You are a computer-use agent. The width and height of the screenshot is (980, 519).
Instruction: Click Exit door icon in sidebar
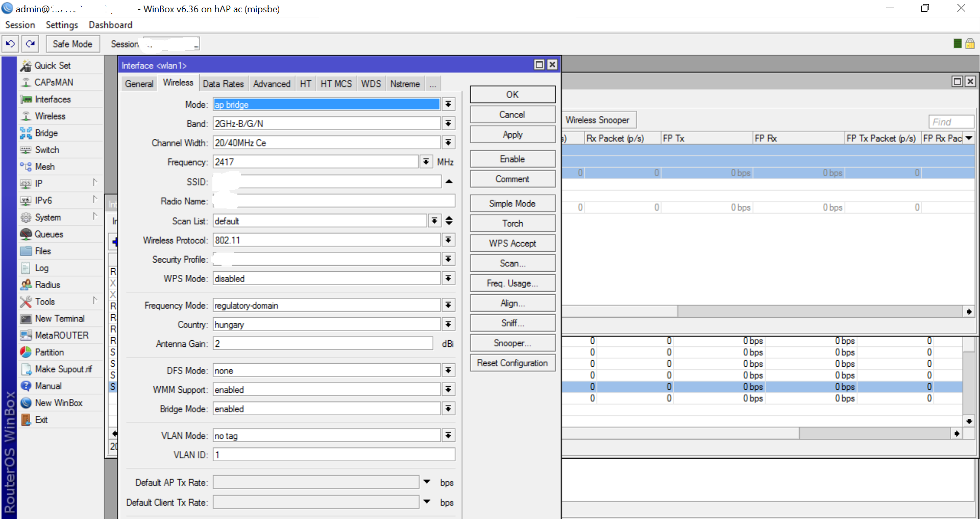26,419
